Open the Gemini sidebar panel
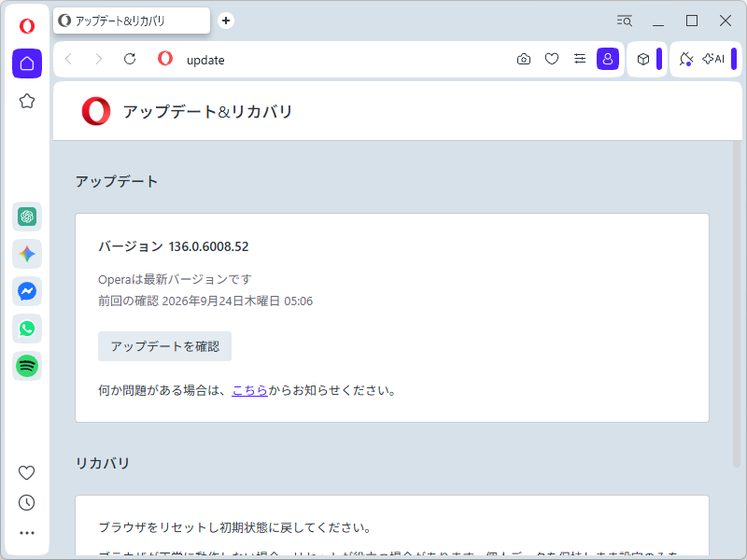747x560 pixels. coord(27,254)
